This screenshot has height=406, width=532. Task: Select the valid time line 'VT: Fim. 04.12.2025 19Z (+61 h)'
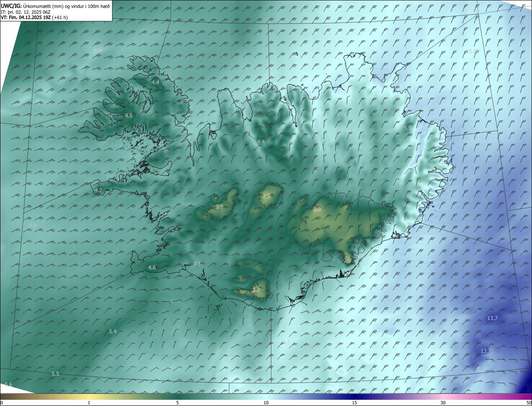click(x=34, y=17)
